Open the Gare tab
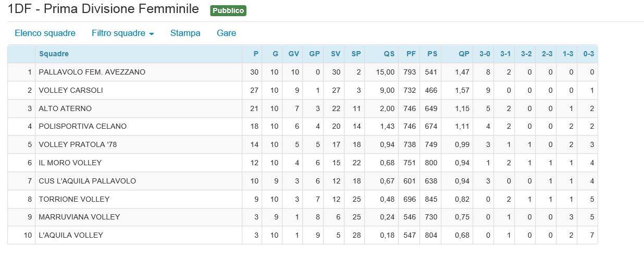Screen dimensions: 644x257 pos(226,33)
